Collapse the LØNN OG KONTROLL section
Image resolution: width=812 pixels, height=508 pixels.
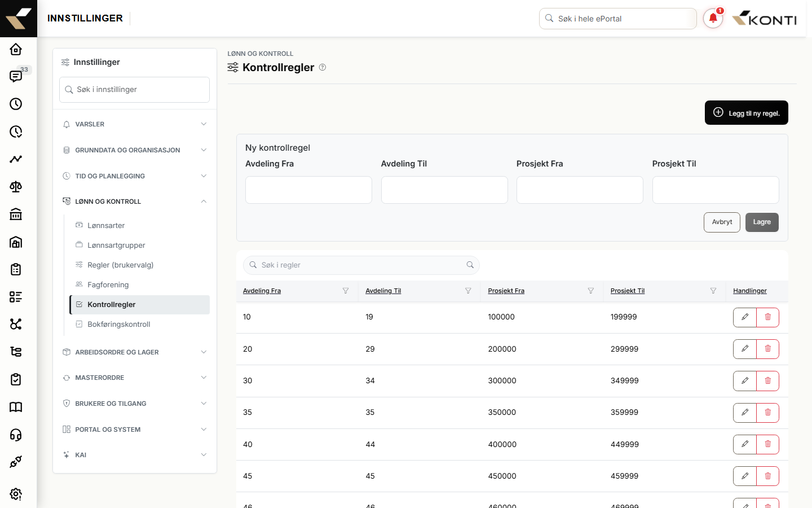pos(135,202)
